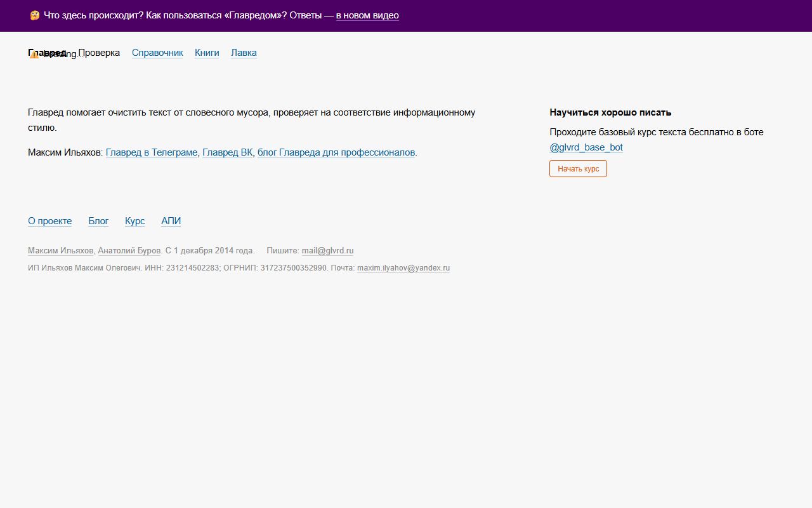Screen dimensions: 812x508
Task: Click the mail@glvrd.ru email link
Action: pos(327,251)
